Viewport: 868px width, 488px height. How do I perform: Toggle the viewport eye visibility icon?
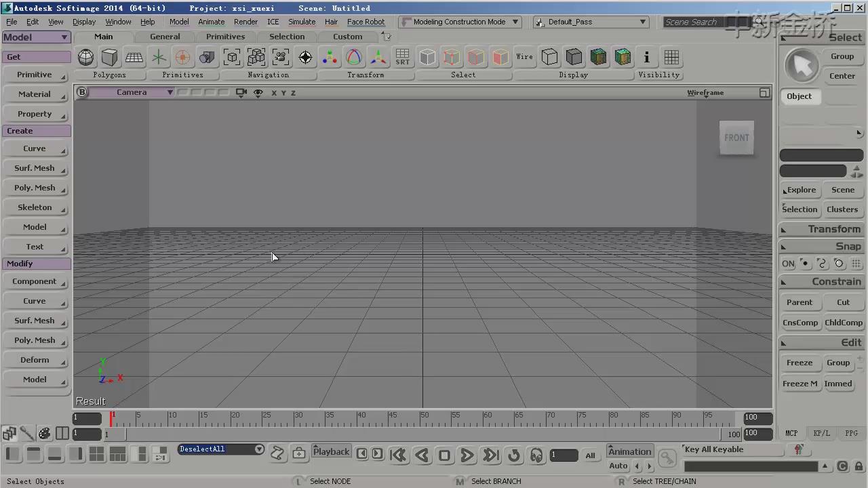point(258,93)
